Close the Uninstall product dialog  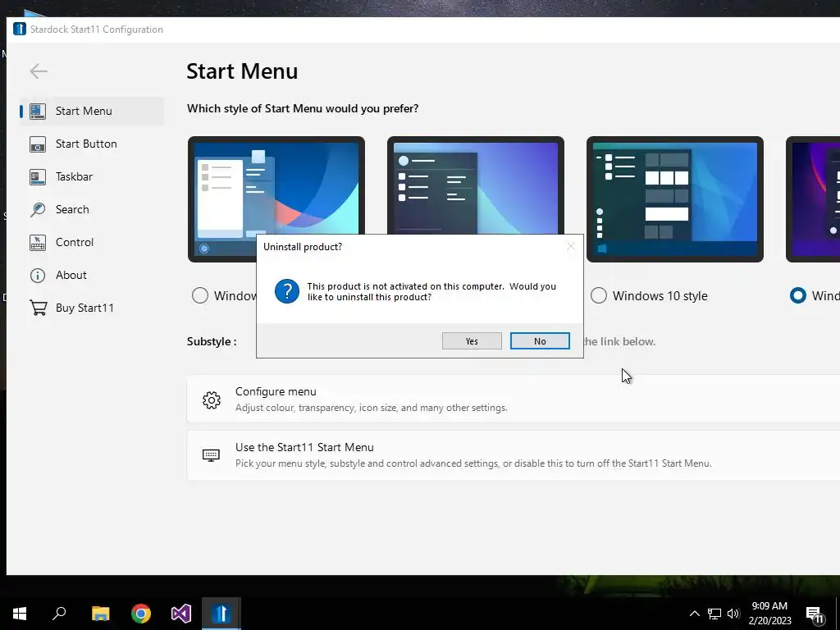(x=571, y=246)
